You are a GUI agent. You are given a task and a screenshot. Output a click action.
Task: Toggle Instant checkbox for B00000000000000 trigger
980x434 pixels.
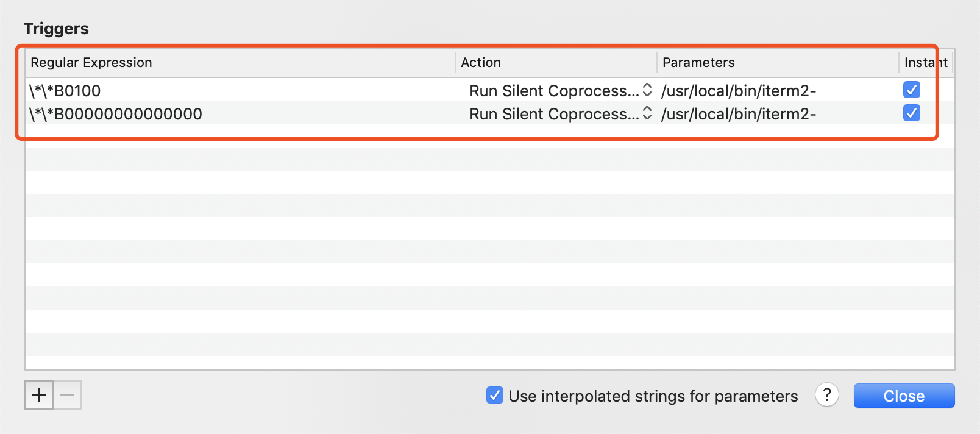click(x=911, y=113)
